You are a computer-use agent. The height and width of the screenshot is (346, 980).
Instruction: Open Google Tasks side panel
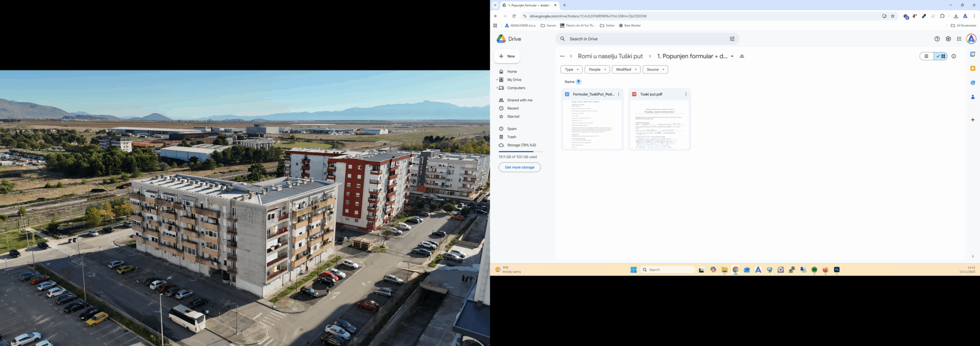tap(972, 83)
